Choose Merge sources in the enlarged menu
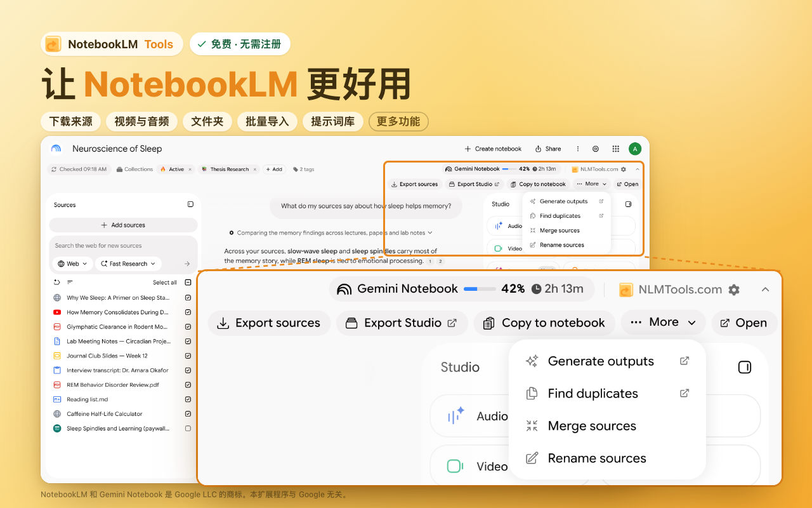This screenshot has width=812, height=508. [608, 426]
